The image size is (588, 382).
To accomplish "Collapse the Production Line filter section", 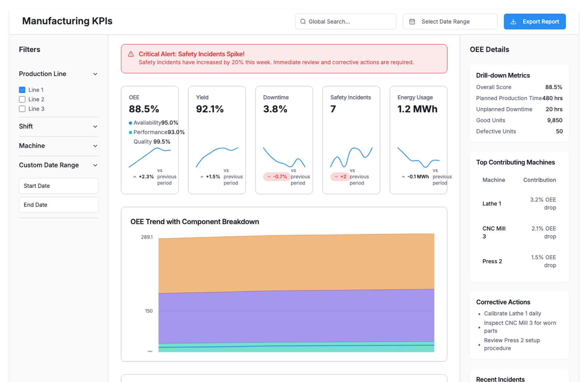I will pos(95,74).
